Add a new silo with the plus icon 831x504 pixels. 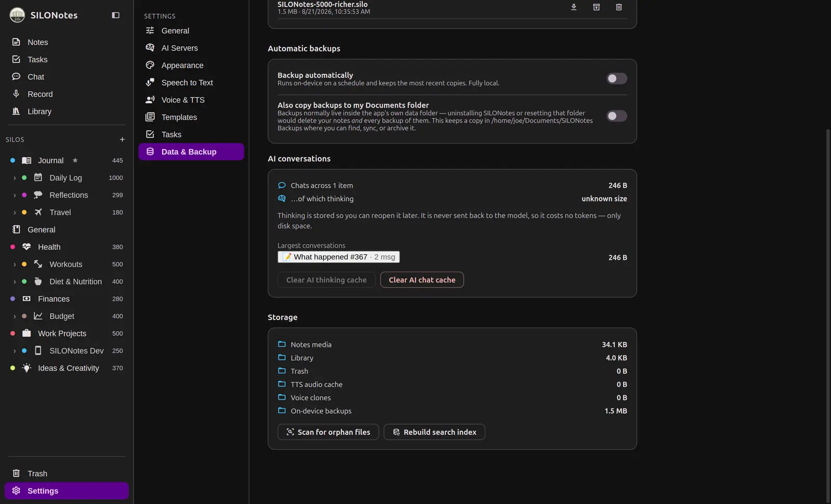tap(122, 140)
